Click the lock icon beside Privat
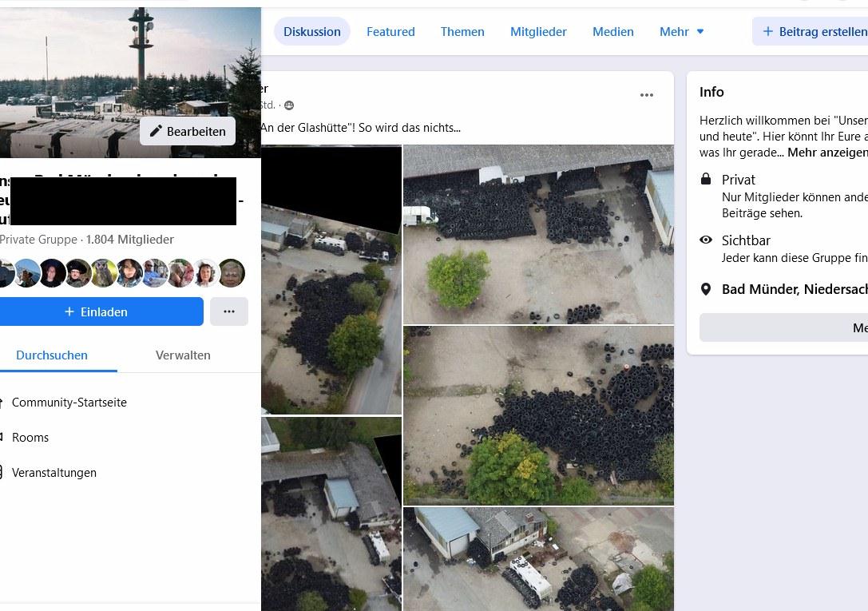Image resolution: width=868 pixels, height=611 pixels. click(706, 179)
